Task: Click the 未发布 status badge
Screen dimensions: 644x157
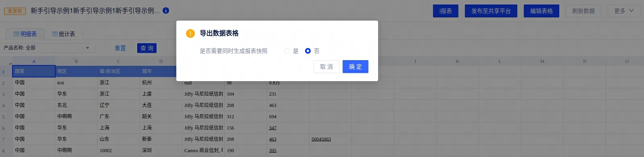Action: click(15, 11)
